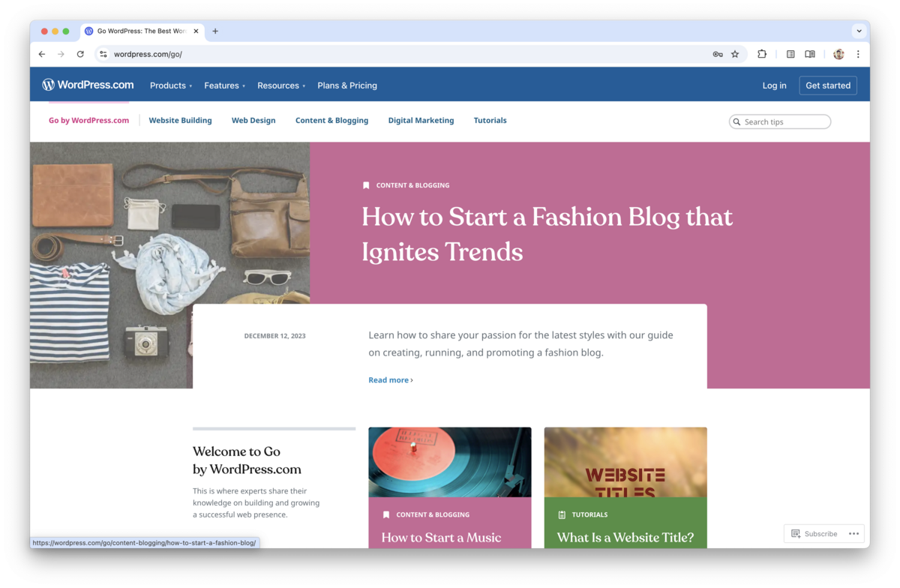The height and width of the screenshot is (588, 900).
Task: Expand the Products dropdown menu
Action: tap(171, 85)
